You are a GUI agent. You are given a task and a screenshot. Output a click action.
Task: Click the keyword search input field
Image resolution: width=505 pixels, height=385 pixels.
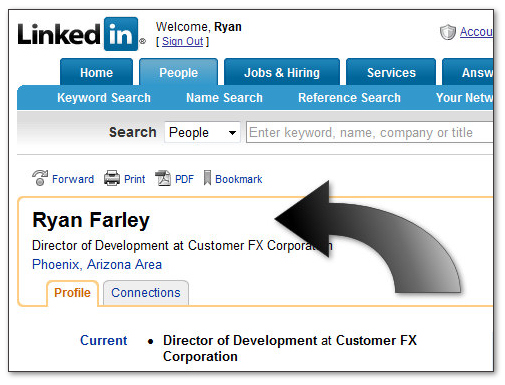[369, 132]
